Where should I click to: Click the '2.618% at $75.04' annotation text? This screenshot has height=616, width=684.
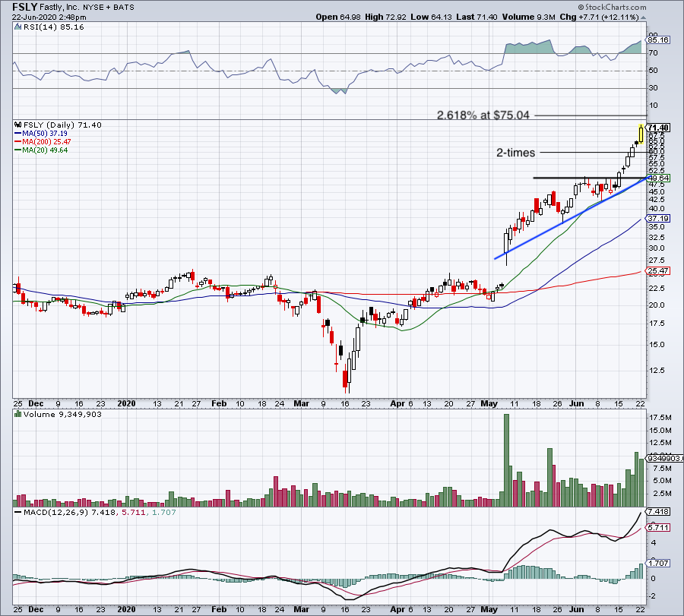(483, 115)
